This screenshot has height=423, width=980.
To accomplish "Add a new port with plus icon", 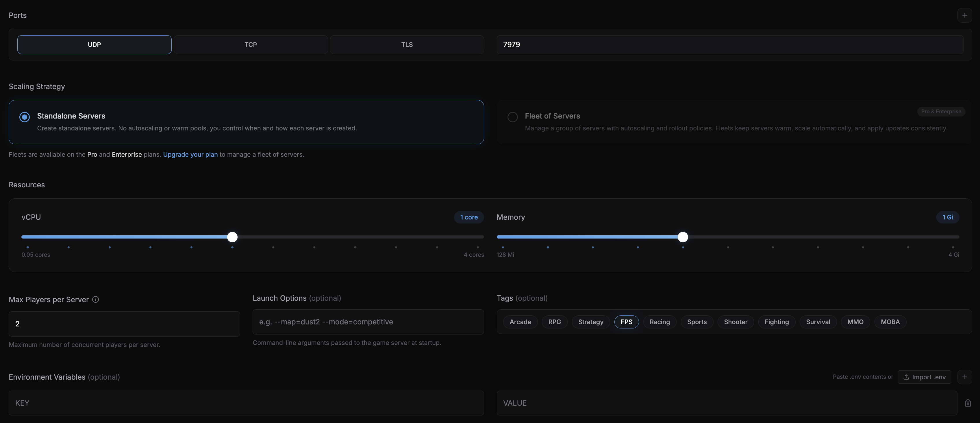I will [964, 15].
